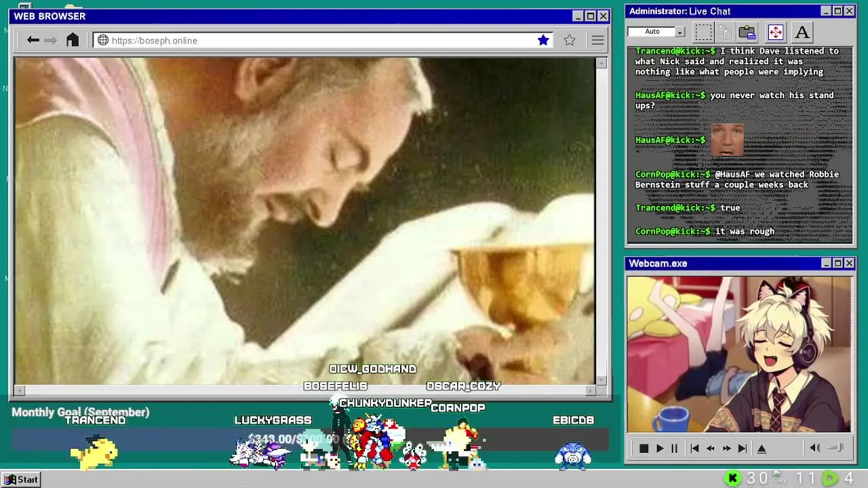Click the Kick viewer count 30

click(x=757, y=479)
